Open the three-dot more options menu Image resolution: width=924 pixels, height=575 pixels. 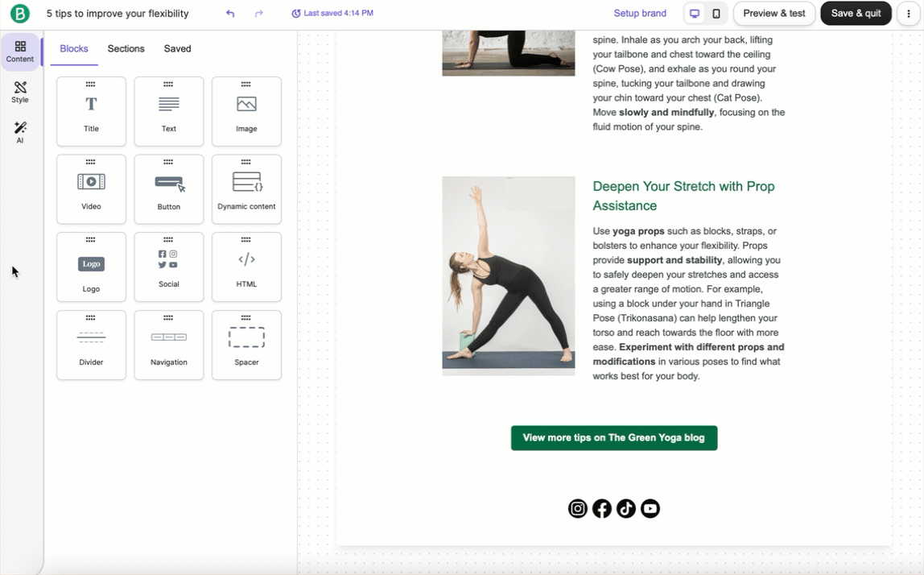point(909,14)
